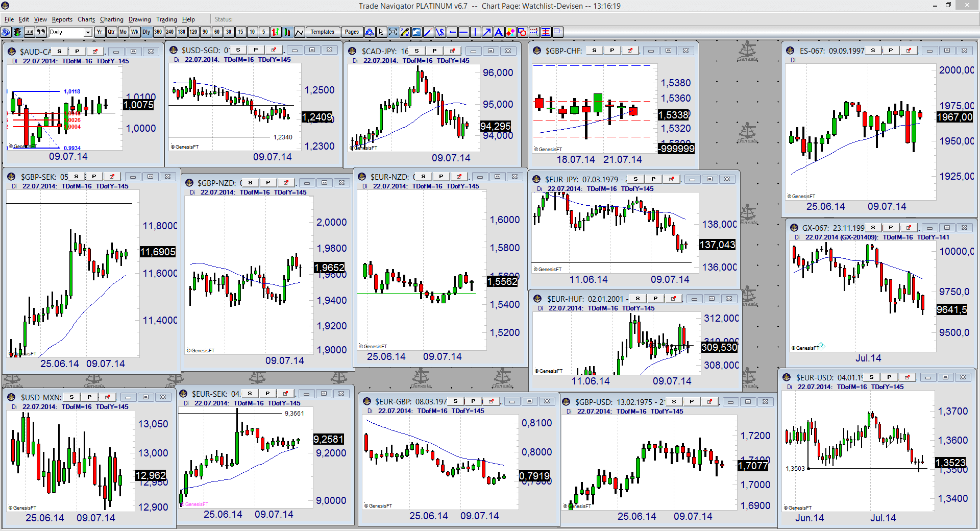This screenshot has width=980, height=531.
Task: Activate the trend line drawing tool
Action: 428,32
